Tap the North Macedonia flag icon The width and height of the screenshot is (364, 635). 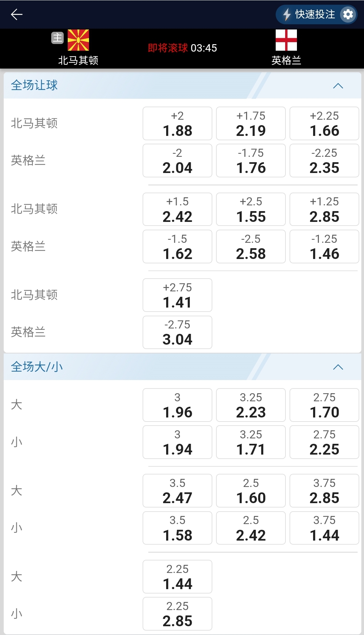[x=78, y=40]
